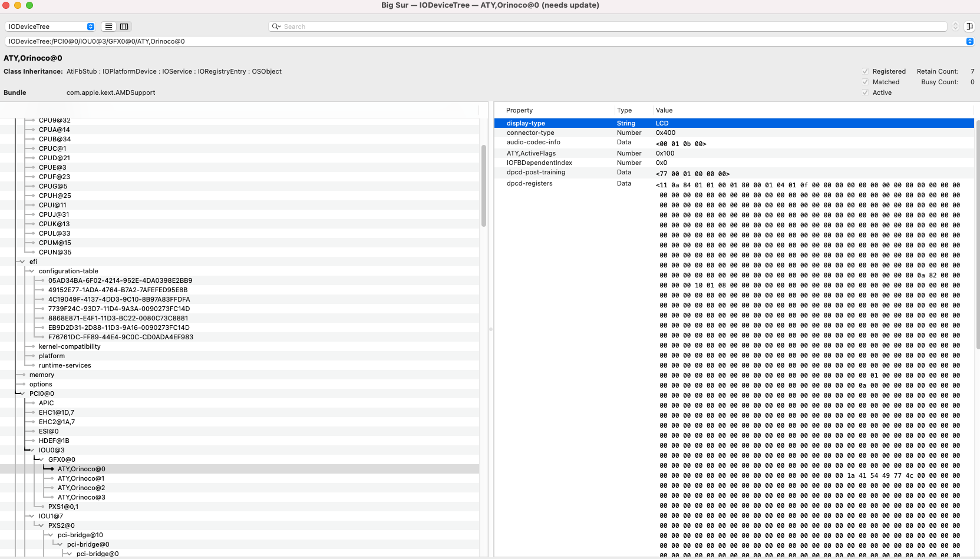Switch to the list view layout icon
The image size is (980, 559).
pyautogui.click(x=108, y=27)
